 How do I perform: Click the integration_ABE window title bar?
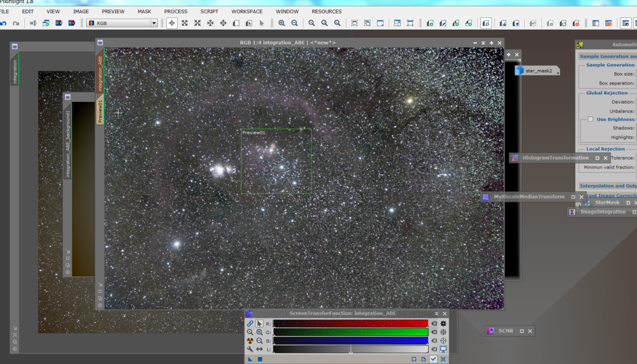point(288,43)
